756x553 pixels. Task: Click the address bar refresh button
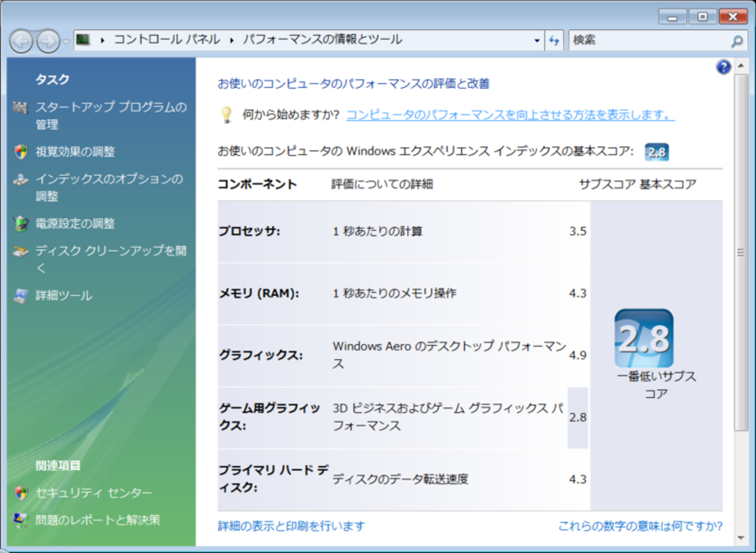tap(554, 40)
